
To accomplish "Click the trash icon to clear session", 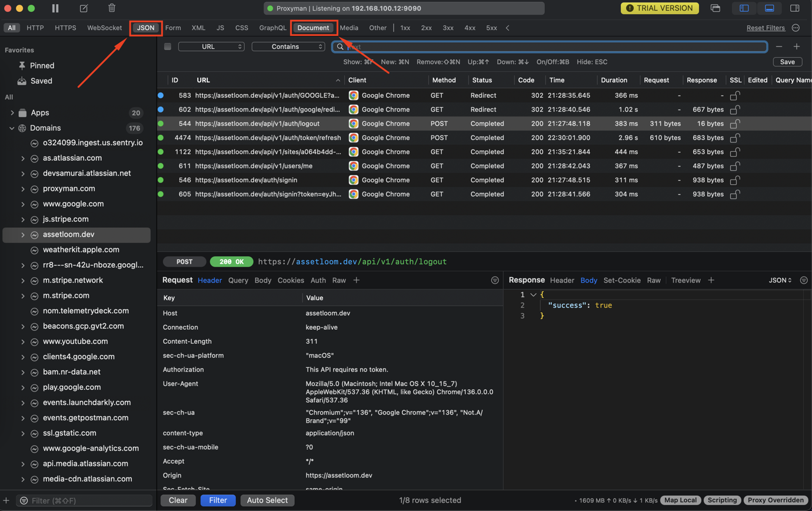I will pos(112,8).
